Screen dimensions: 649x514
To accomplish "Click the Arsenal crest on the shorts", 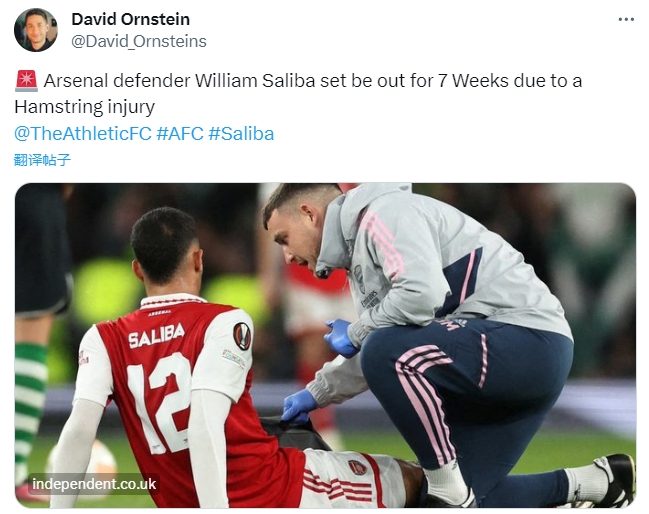I will 357,468.
